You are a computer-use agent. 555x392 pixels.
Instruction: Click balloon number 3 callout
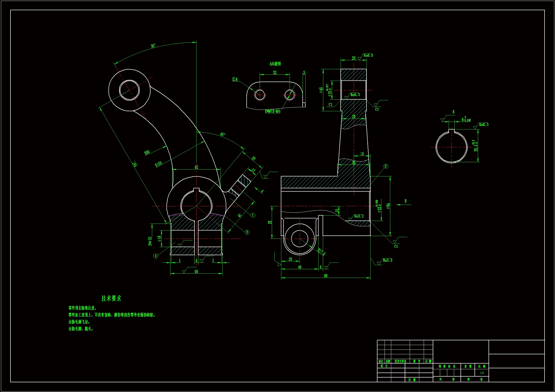[x=247, y=232]
